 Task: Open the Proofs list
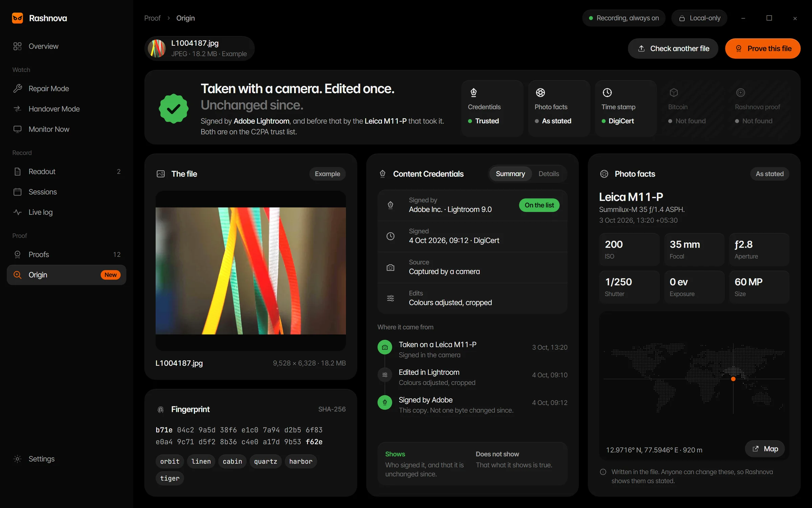pyautogui.click(x=67, y=255)
